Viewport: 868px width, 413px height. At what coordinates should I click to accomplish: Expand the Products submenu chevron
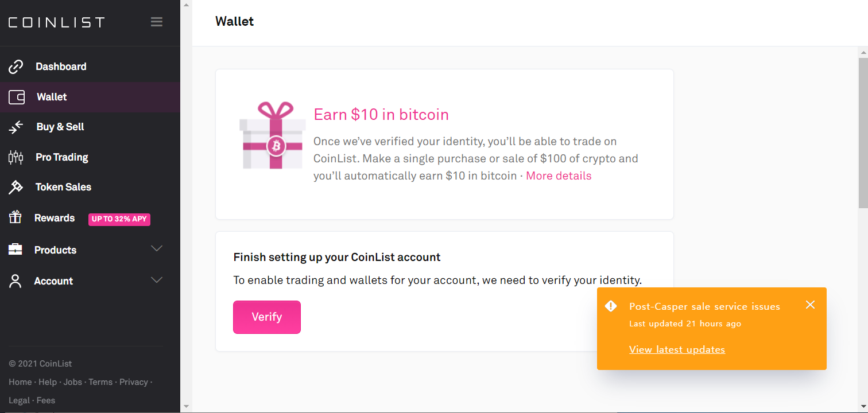point(156,249)
